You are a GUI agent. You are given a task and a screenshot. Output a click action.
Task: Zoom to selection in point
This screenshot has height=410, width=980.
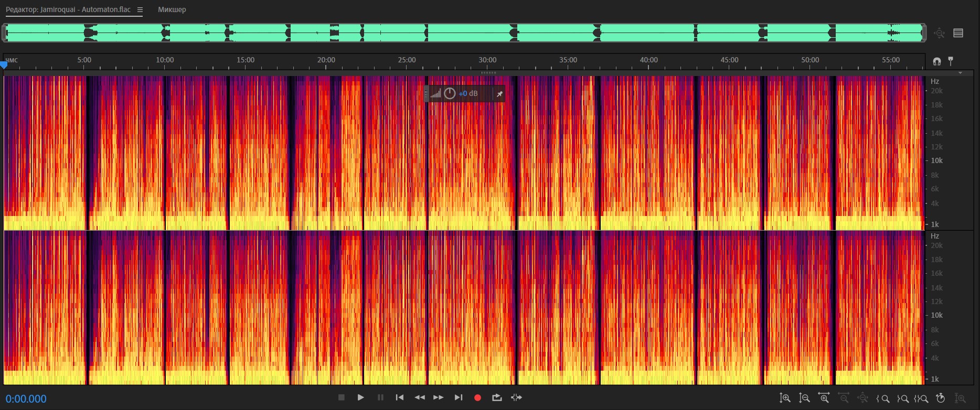(883, 398)
